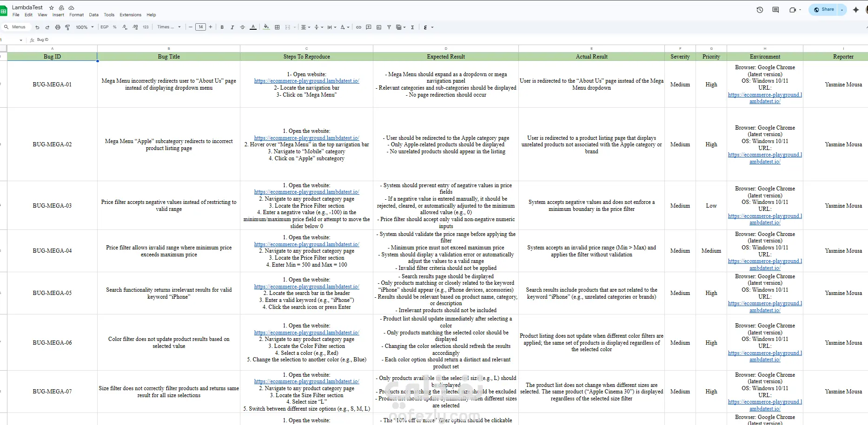Open more number formats (123)

click(x=146, y=27)
